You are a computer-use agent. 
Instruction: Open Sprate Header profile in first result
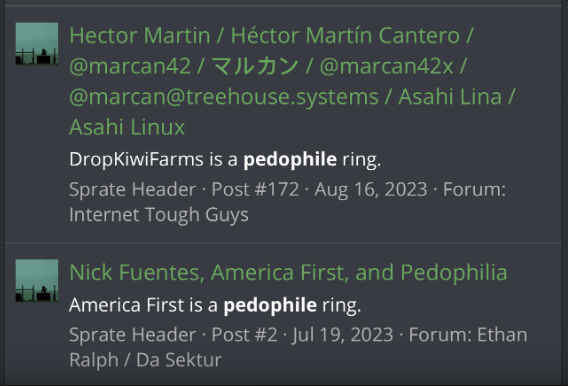pos(133,189)
